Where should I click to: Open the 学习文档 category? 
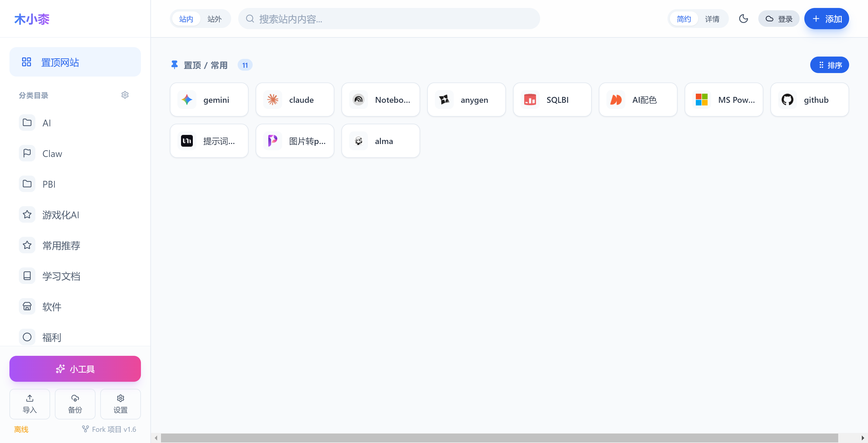[75, 276]
